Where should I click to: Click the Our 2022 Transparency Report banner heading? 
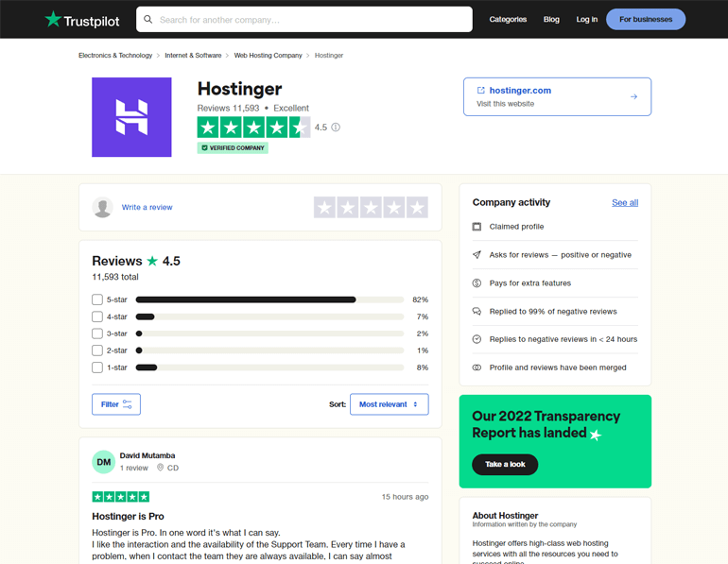click(546, 424)
